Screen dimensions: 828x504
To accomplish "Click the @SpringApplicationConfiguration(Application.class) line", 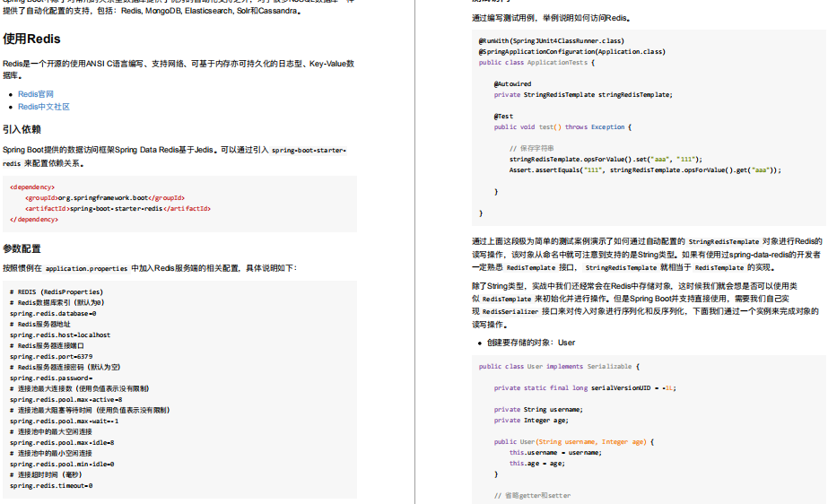I will coord(572,52).
